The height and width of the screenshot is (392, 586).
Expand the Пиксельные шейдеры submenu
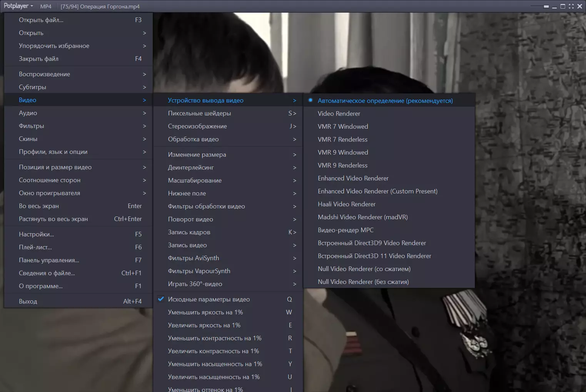(199, 113)
